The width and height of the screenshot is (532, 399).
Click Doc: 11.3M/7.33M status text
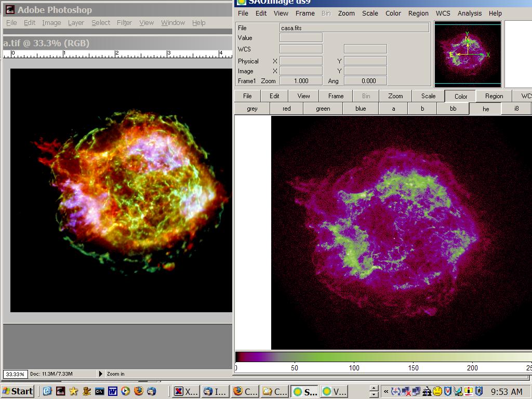[51, 374]
